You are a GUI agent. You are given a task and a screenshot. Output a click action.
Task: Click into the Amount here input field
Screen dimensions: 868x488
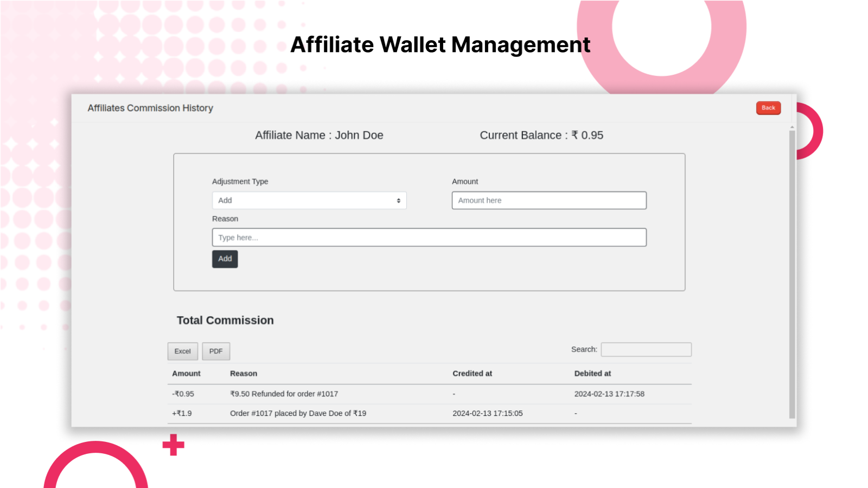tap(549, 200)
